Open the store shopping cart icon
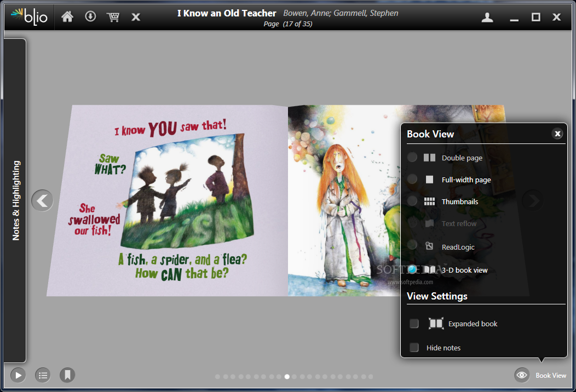576x392 pixels. (113, 17)
